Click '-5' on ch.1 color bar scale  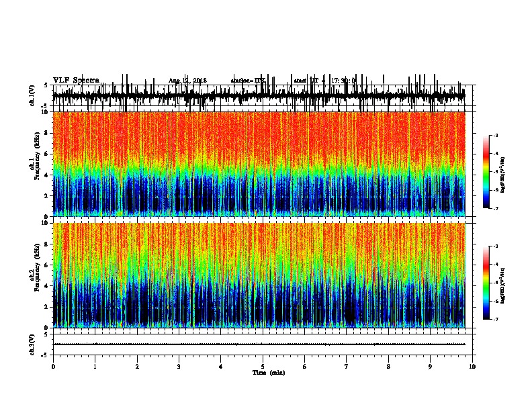(x=496, y=172)
